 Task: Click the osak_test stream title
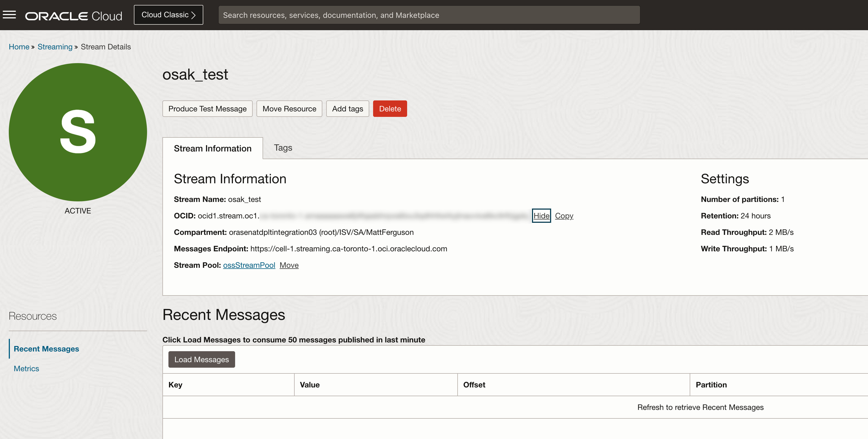tap(195, 74)
